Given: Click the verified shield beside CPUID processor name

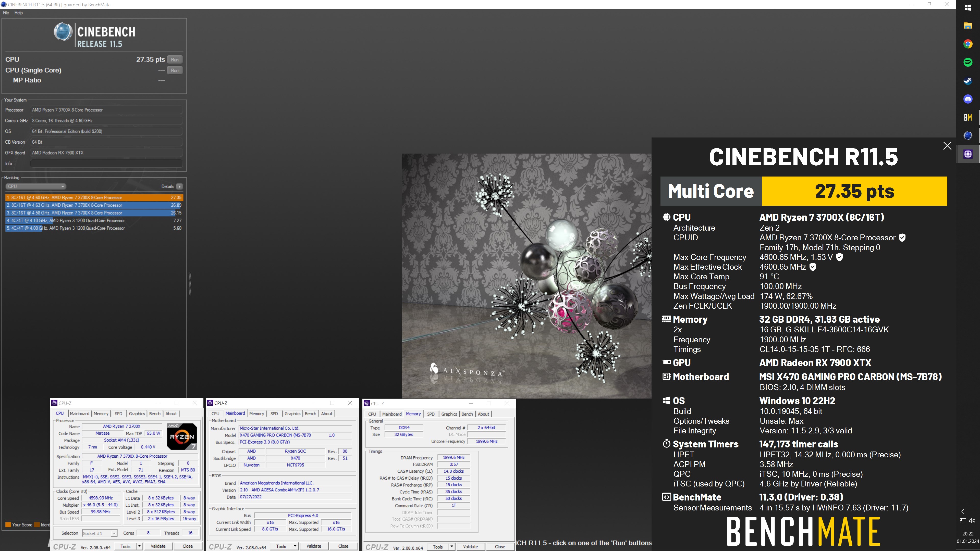Looking at the screenshot, I should point(902,238).
